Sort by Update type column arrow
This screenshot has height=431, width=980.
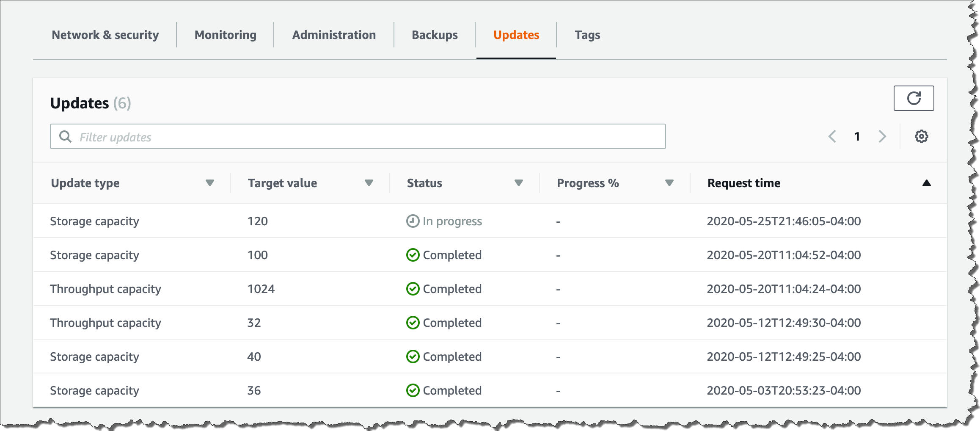tap(209, 183)
